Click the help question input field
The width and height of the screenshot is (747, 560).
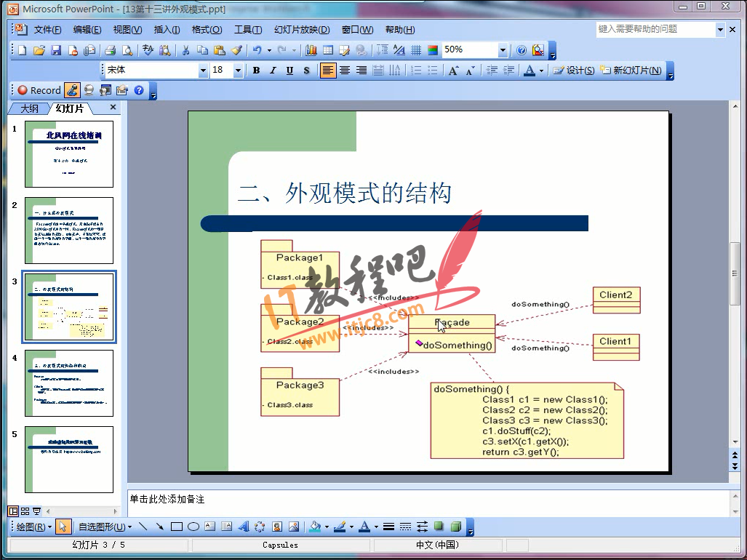click(x=655, y=29)
